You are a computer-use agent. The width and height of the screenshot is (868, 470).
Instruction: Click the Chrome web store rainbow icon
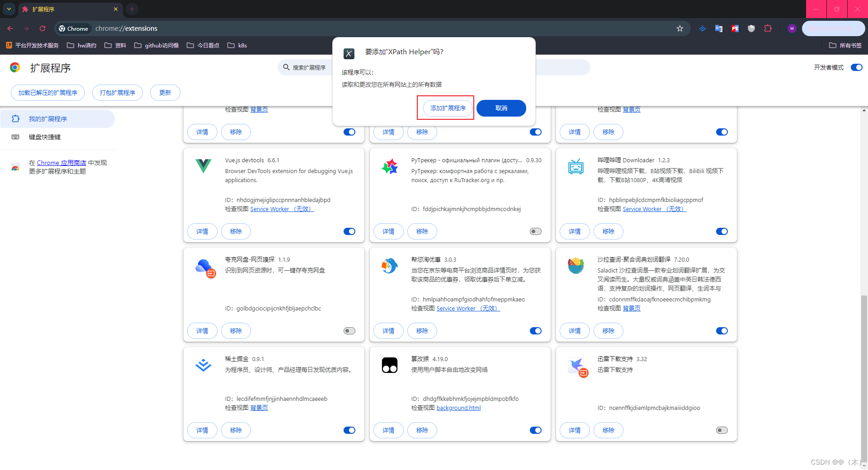pyautogui.click(x=15, y=167)
